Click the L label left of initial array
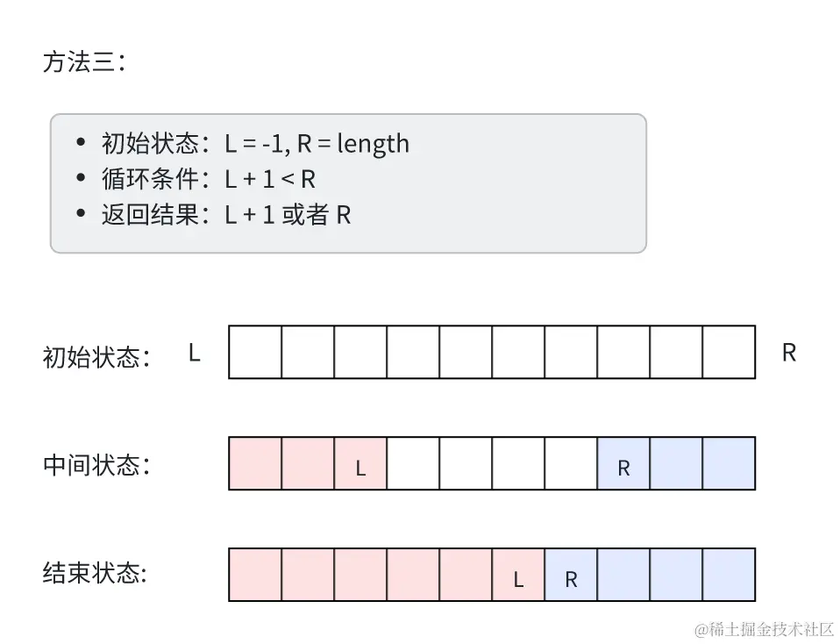The image size is (840, 644). [194, 353]
